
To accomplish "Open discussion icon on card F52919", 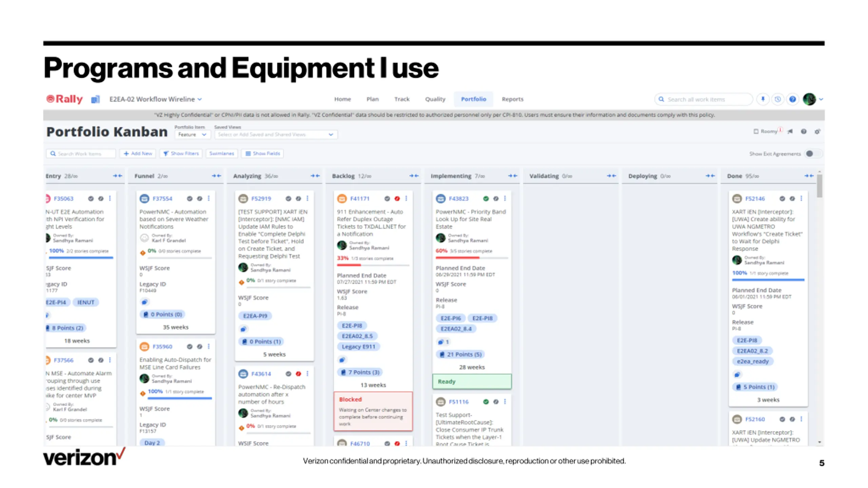I will tap(243, 329).
